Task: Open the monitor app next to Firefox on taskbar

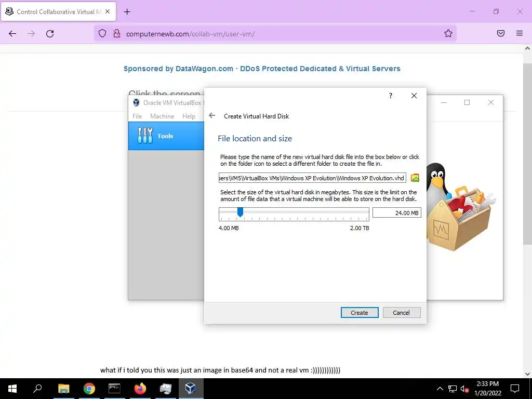Action: pyautogui.click(x=165, y=389)
